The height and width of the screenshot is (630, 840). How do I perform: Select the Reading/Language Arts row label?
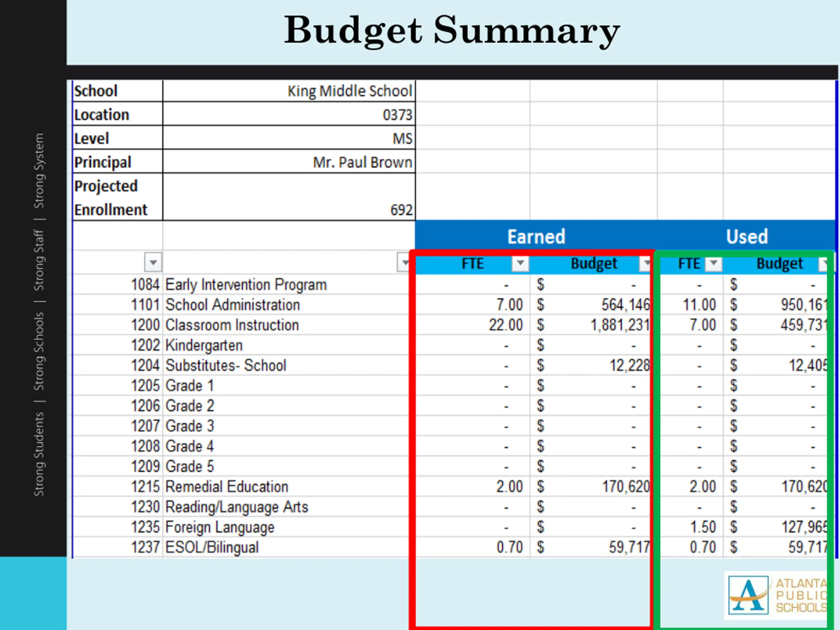click(x=237, y=507)
